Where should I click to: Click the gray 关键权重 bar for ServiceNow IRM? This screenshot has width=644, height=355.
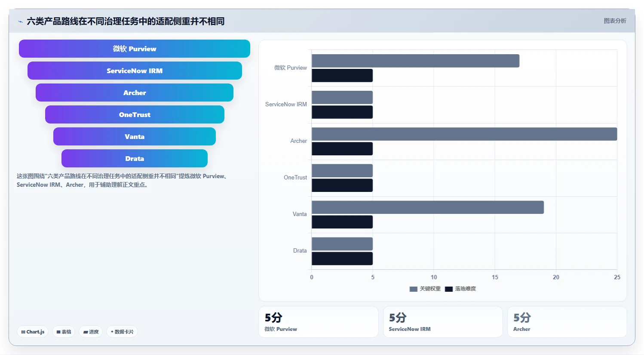pyautogui.click(x=342, y=97)
